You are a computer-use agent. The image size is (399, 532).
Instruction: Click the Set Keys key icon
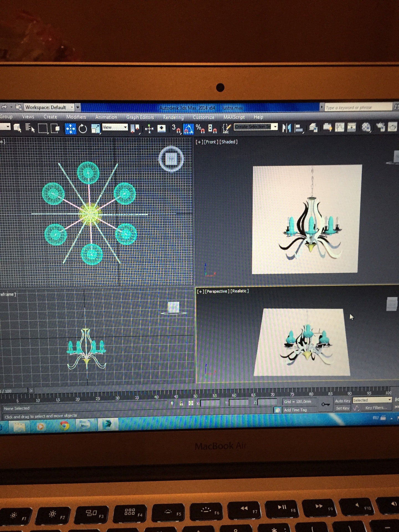tap(326, 405)
